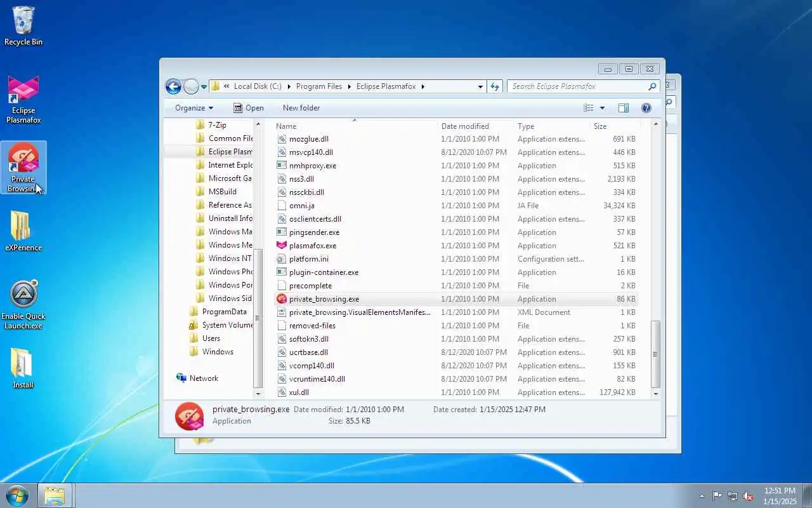This screenshot has height=508, width=812.
Task: Select the vcruntime140.dll file row
Action: pyautogui.click(x=455, y=379)
